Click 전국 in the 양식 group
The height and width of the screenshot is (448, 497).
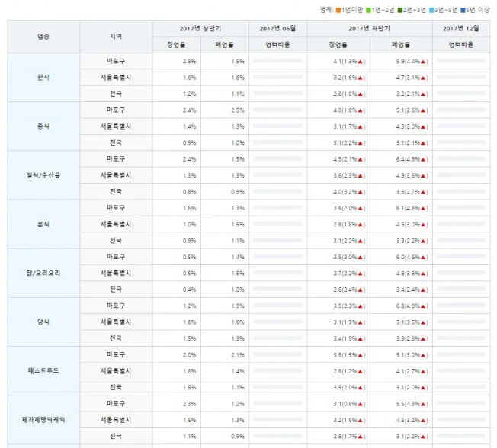point(116,338)
